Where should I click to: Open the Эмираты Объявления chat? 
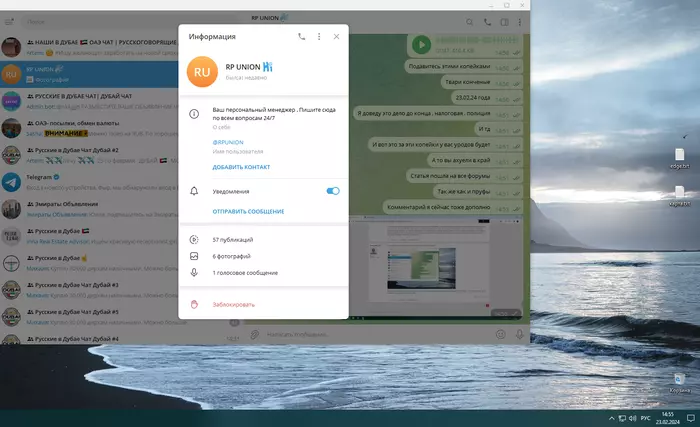pyautogui.click(x=89, y=209)
